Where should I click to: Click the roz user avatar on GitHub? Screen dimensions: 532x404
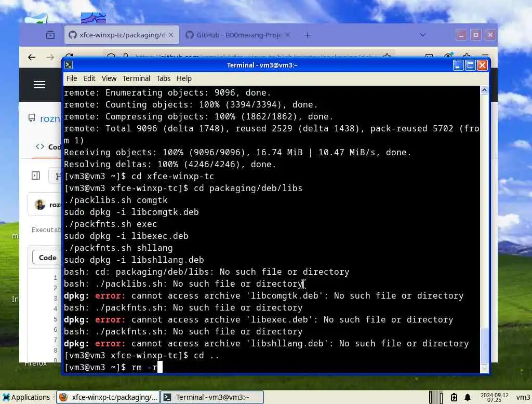click(40, 205)
